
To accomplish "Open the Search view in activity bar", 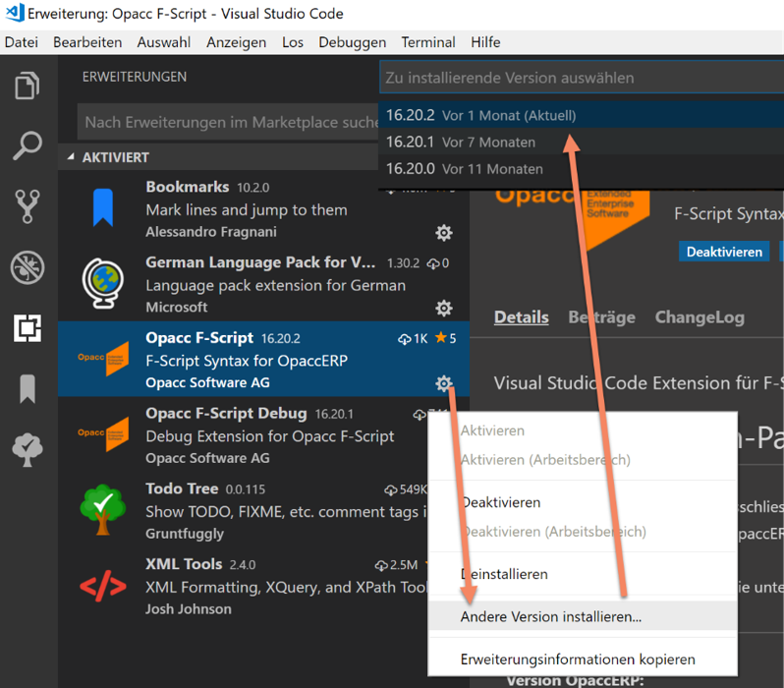I will (x=27, y=145).
